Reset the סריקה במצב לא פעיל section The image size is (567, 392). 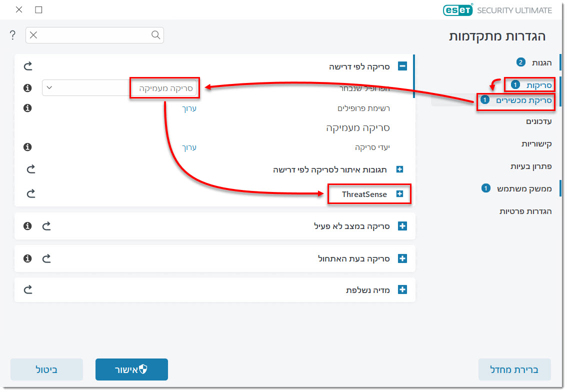tap(46, 226)
